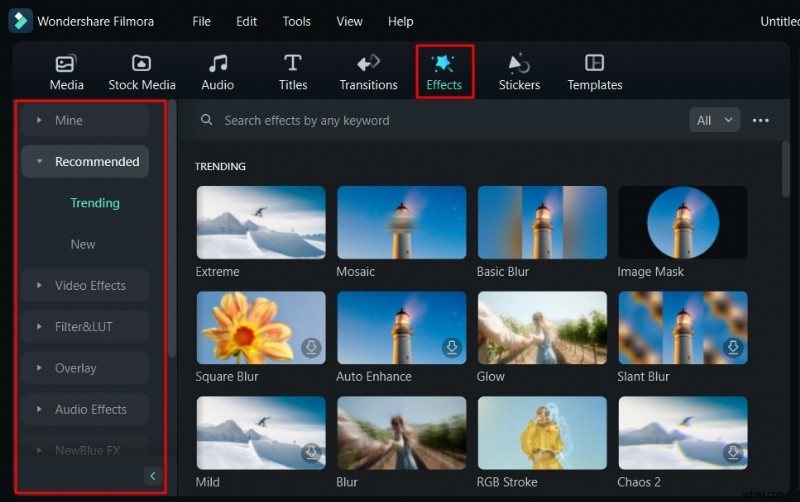Click the search effects keyword field
Screen dimensions: 800x502
(x=307, y=120)
